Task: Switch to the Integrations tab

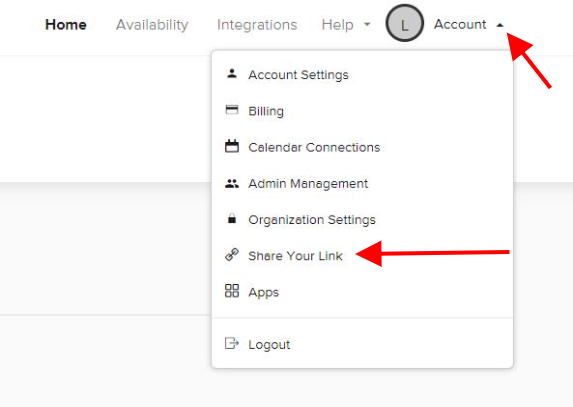Action: tap(257, 24)
